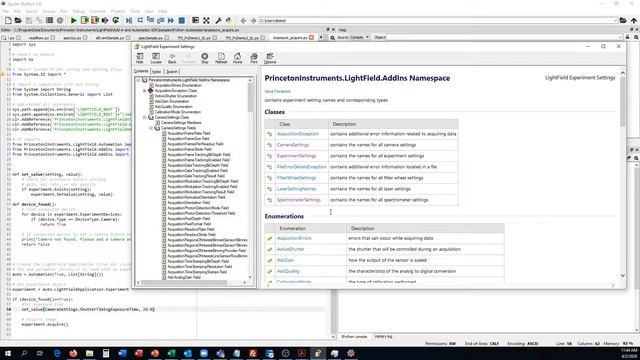The width and height of the screenshot is (640, 360).
Task: Click the Refresh button in help viewer toolbar
Action: [221, 58]
